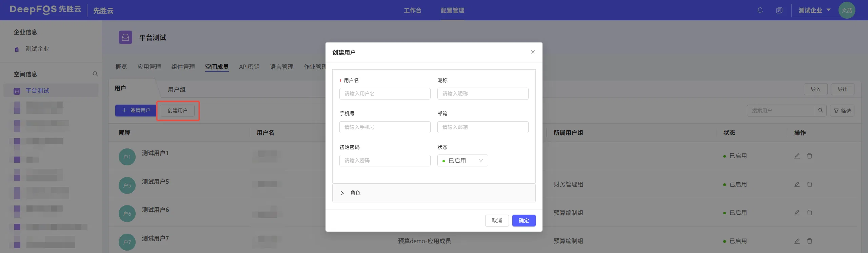This screenshot has width=868, height=253.
Task: Click the 户1 avatar of 测试用户1
Action: click(x=127, y=157)
